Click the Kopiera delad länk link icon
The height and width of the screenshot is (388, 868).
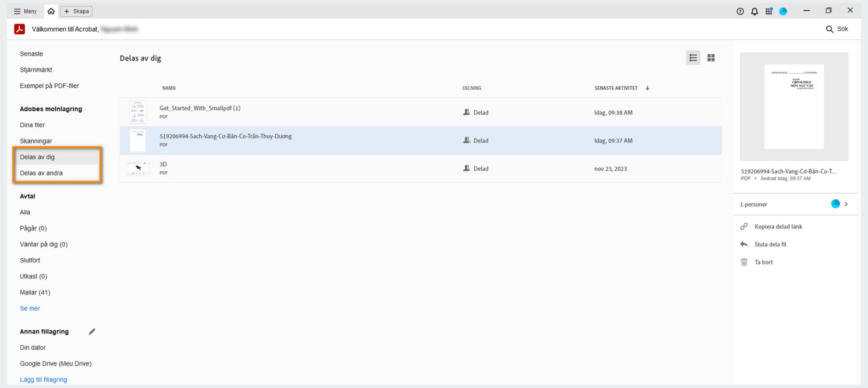point(744,227)
